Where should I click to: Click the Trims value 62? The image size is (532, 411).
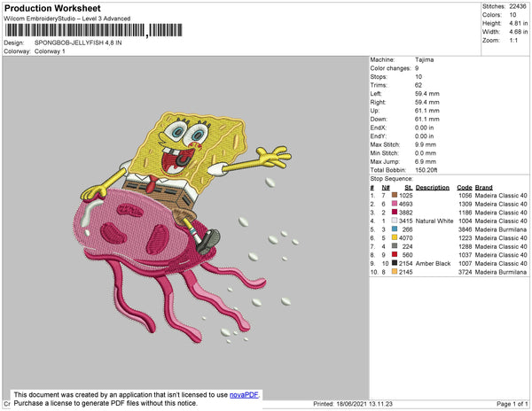(419, 85)
